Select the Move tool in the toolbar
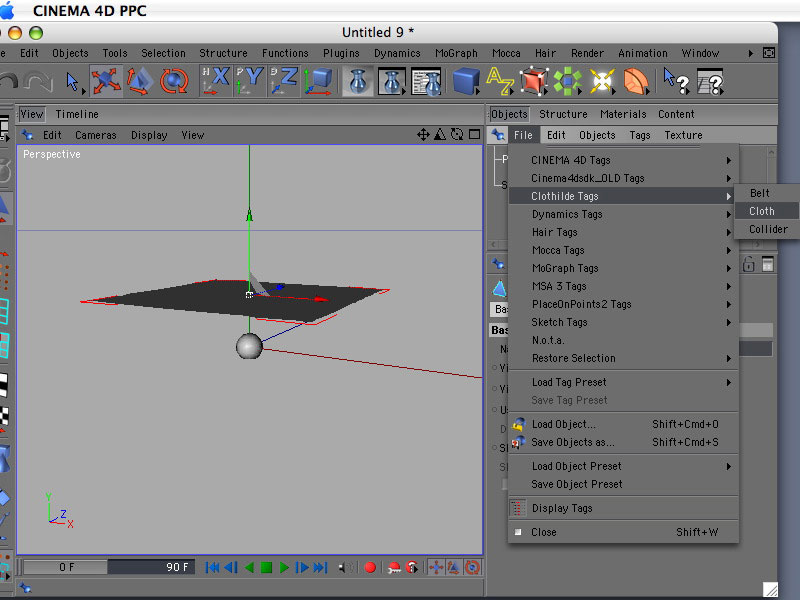 [106, 80]
